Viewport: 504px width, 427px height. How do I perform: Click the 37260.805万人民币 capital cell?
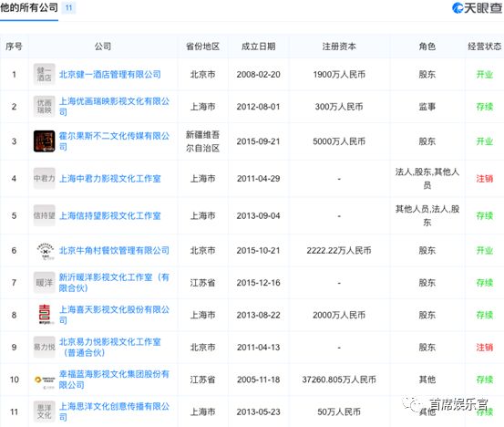click(339, 380)
